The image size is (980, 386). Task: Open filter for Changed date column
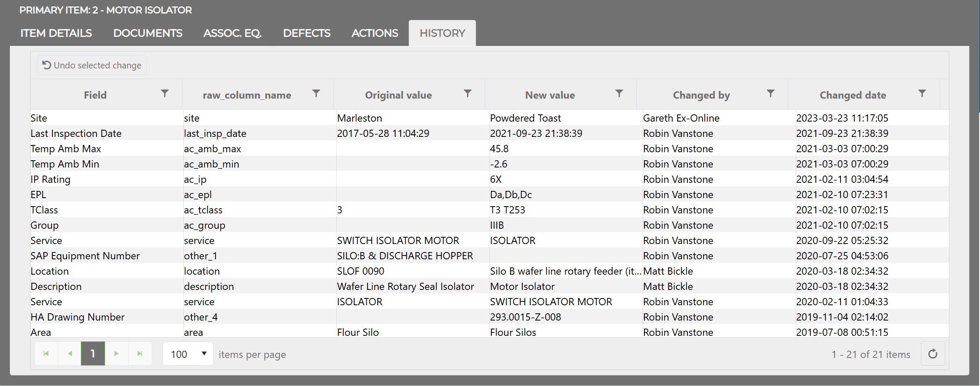(922, 94)
